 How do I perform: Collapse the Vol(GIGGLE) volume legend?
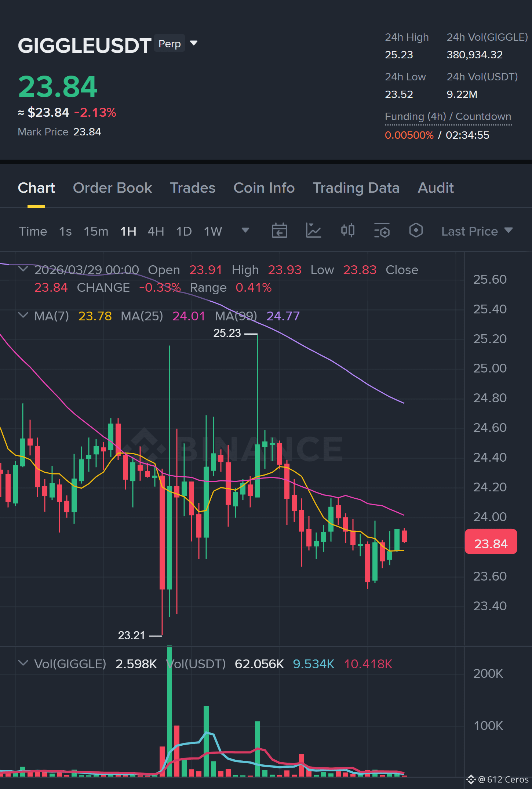(x=23, y=663)
